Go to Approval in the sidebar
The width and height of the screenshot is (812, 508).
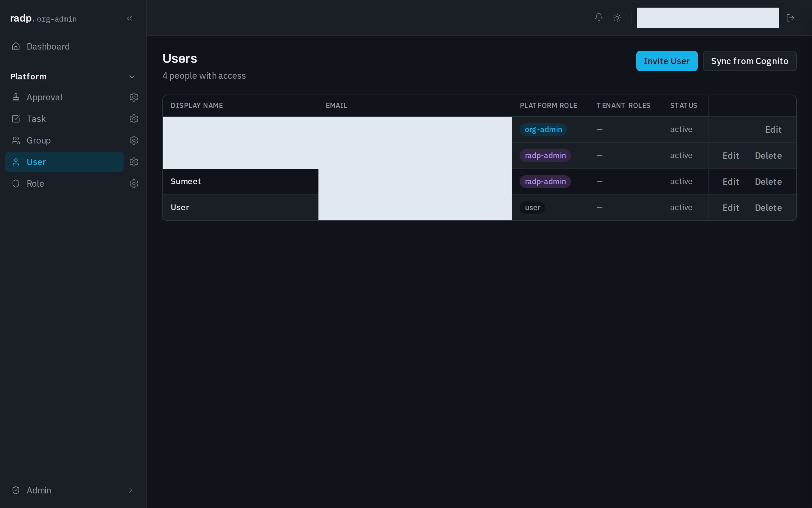coord(64,97)
